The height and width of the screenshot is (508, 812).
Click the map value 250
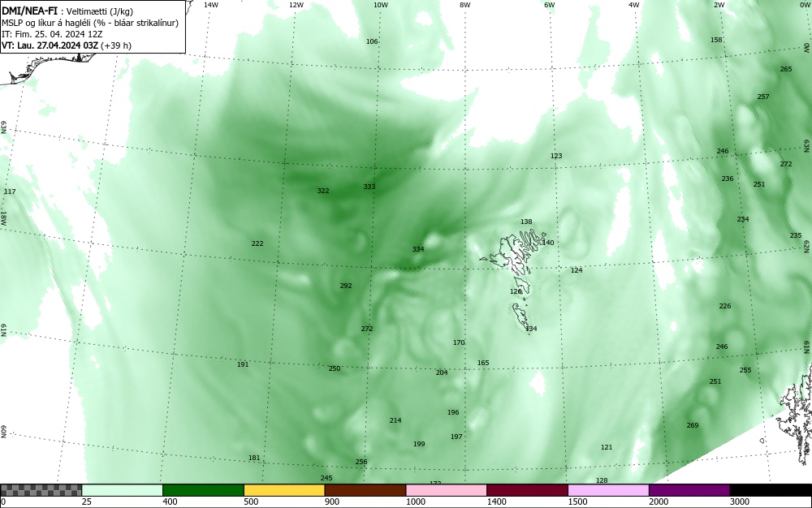click(x=335, y=368)
